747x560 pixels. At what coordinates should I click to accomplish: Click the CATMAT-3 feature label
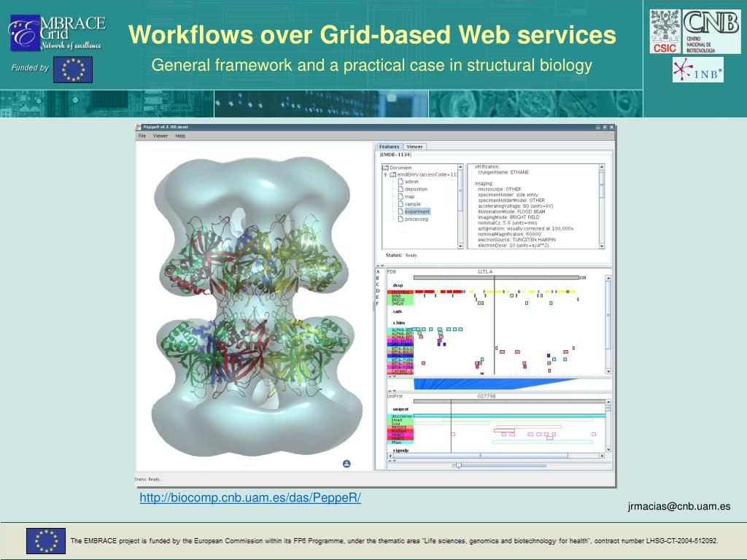click(400, 371)
